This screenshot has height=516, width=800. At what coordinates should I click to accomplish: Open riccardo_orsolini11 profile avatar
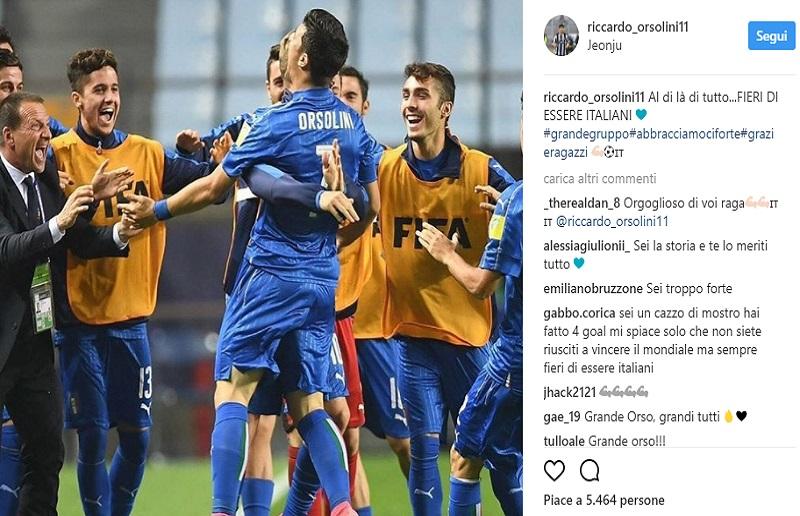(x=561, y=35)
